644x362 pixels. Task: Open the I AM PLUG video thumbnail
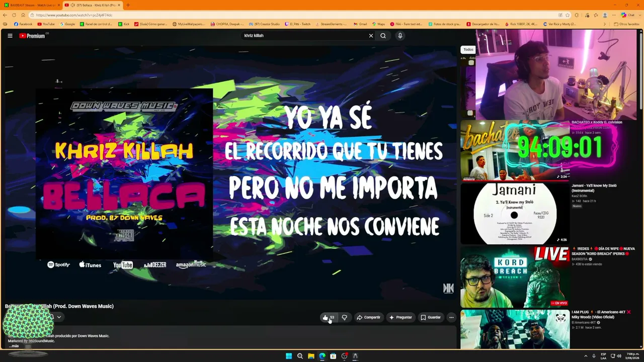coord(515,329)
